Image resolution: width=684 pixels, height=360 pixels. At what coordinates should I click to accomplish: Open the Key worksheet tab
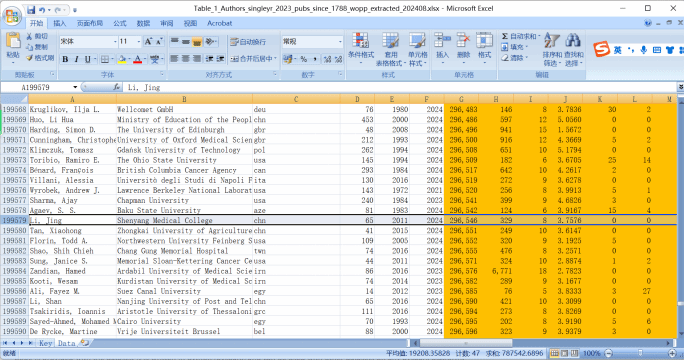[45, 343]
